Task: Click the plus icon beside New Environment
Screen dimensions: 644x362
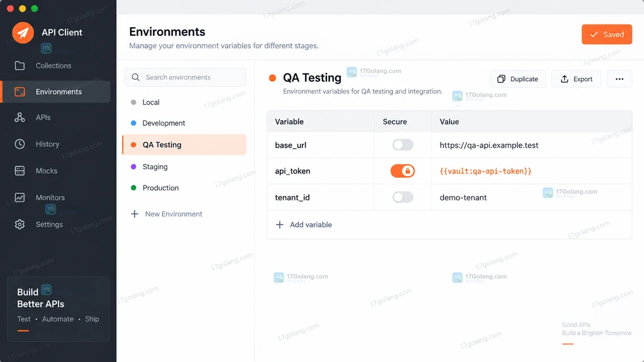Action: point(135,214)
